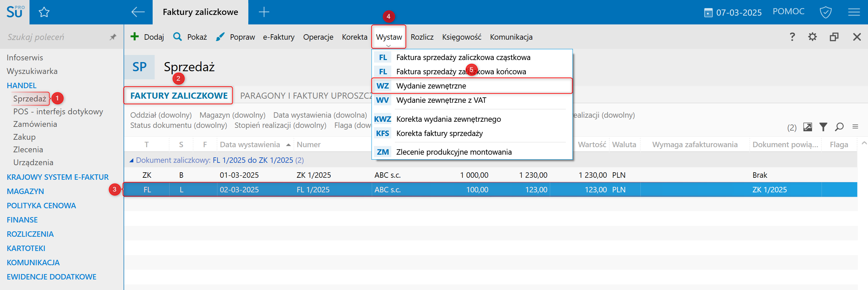Select Faktura sprzedaży zaliczkowa cząstkowa

tap(472, 57)
